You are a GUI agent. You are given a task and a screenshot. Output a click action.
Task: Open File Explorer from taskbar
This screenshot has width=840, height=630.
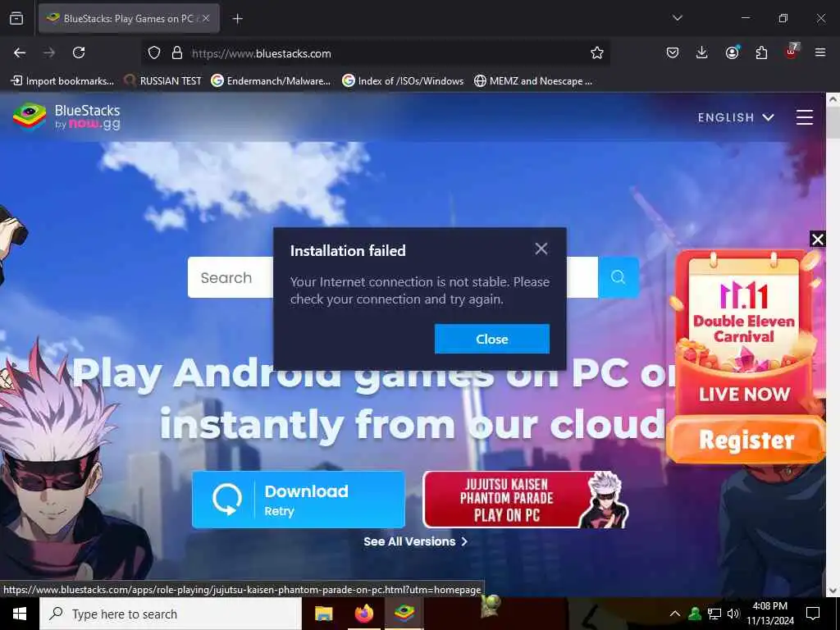pyautogui.click(x=323, y=614)
